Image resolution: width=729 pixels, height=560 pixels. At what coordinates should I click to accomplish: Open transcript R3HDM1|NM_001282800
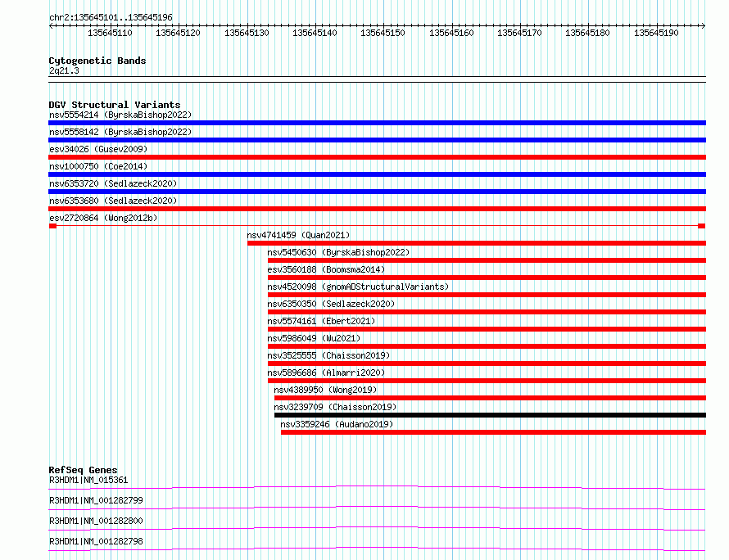[96, 521]
